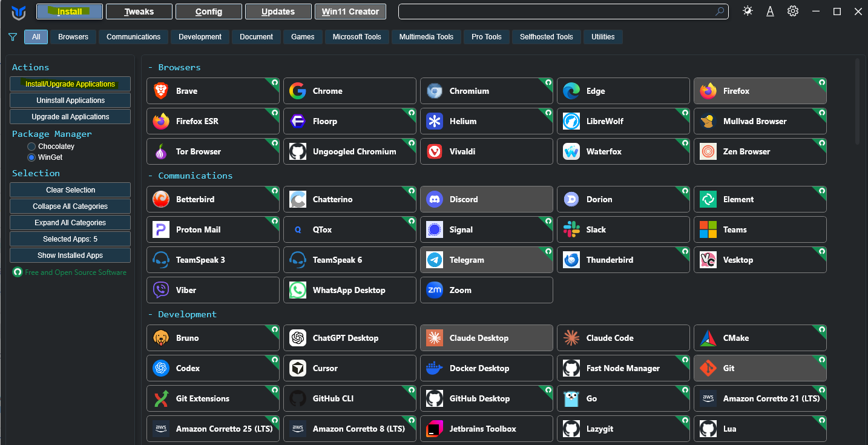Open the settings gear menu
The image size is (868, 445).
tap(793, 11)
